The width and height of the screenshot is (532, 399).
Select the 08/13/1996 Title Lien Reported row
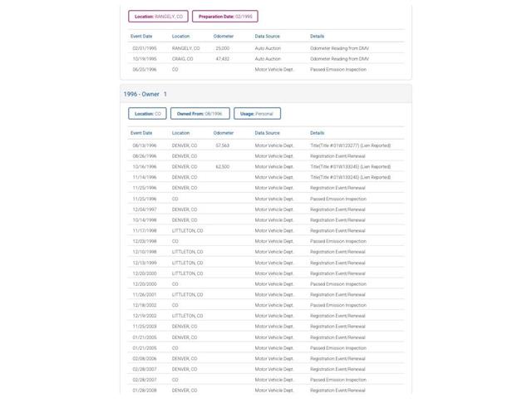(266, 145)
